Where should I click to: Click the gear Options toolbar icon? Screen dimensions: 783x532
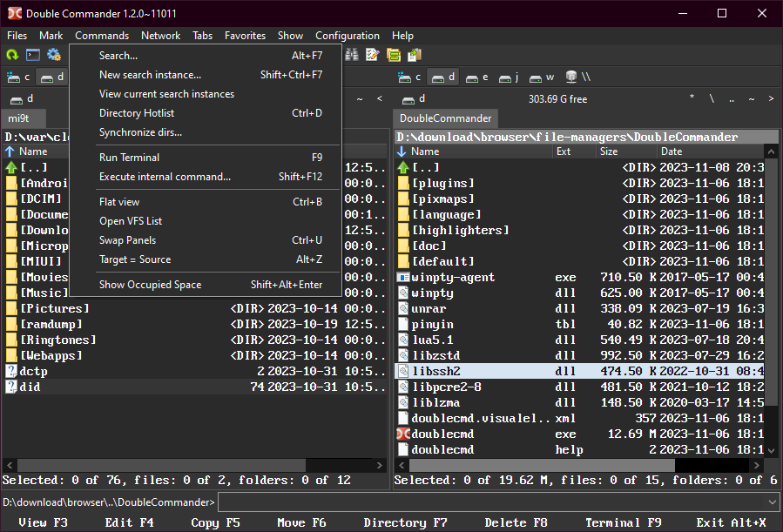pos(54,55)
